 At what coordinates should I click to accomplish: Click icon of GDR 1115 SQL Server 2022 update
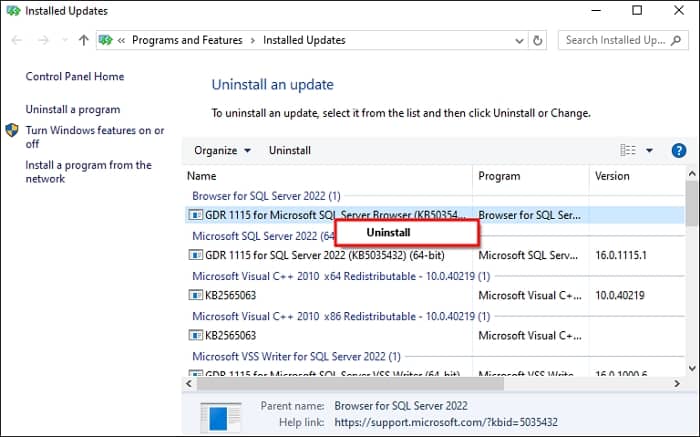(195, 255)
